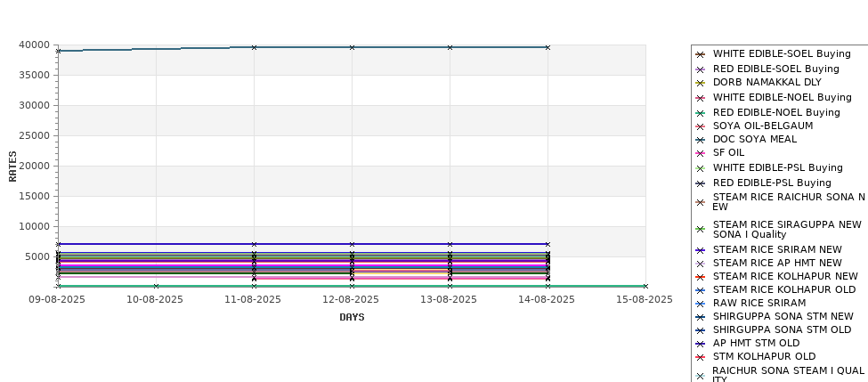Click the RATES axis title
Screen dimensions: 868x382
point(12,167)
